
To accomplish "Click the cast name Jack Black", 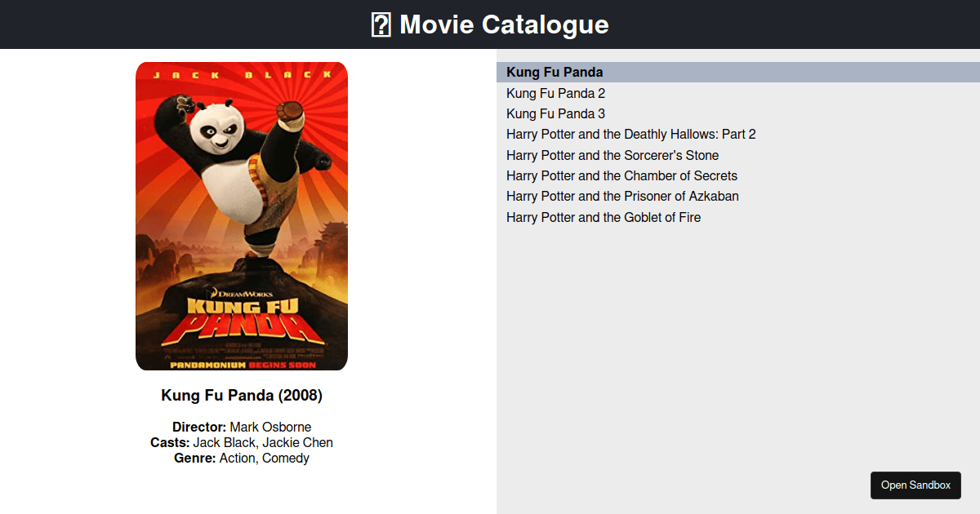I will pyautogui.click(x=225, y=442).
